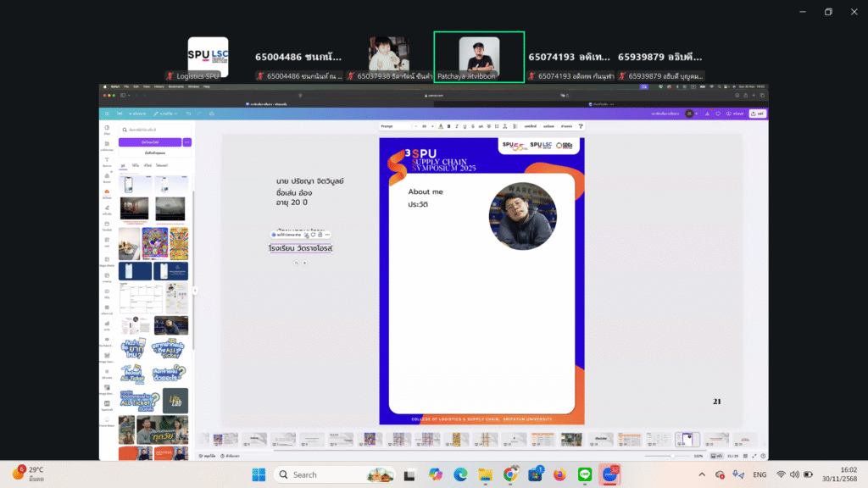Increase font size with plus button
The width and height of the screenshot is (868, 488).
pyautogui.click(x=433, y=126)
